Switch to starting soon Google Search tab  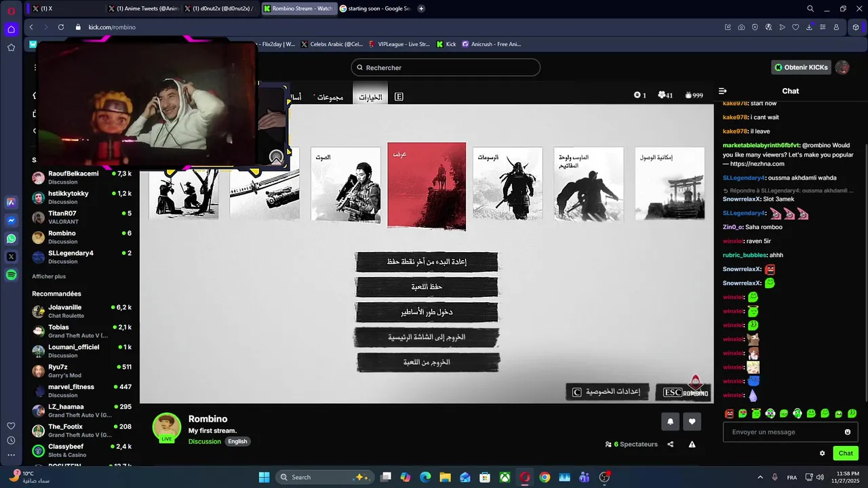point(374,9)
